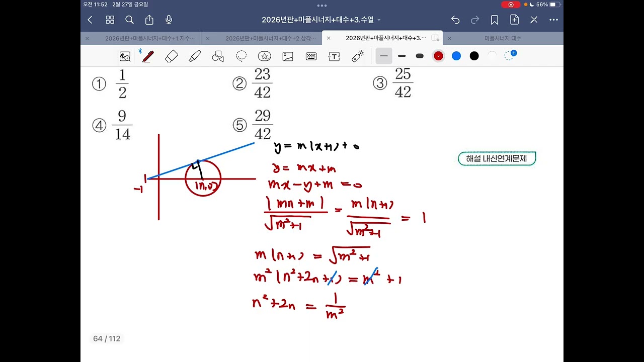The image size is (644, 362).
Task: Select the Eraser tool
Action: [x=172, y=56]
